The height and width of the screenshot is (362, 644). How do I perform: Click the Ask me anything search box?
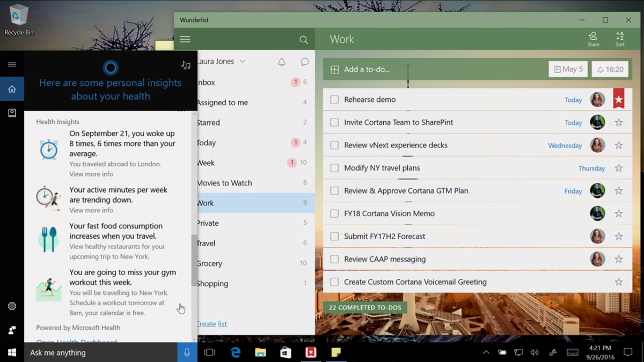[x=101, y=352]
